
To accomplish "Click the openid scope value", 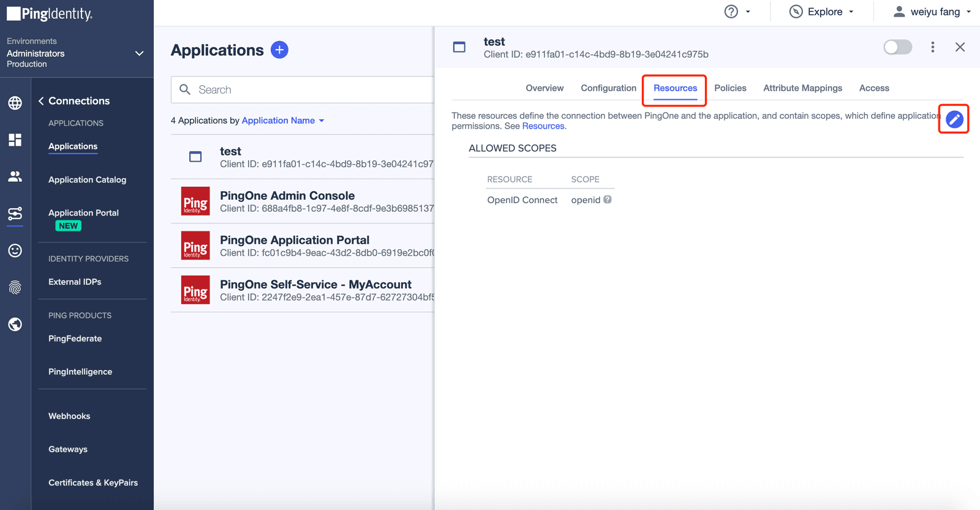I will pos(586,200).
